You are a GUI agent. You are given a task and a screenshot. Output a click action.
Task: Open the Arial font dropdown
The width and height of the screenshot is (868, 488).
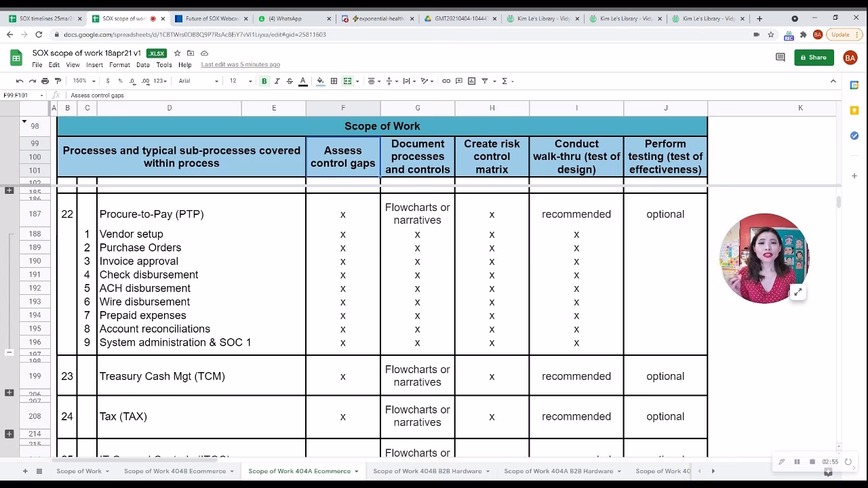pos(198,81)
